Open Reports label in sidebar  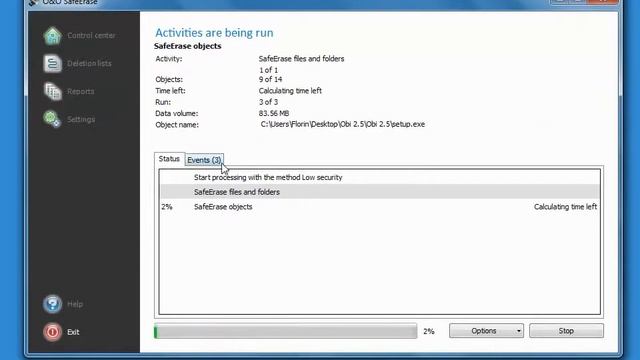point(80,91)
